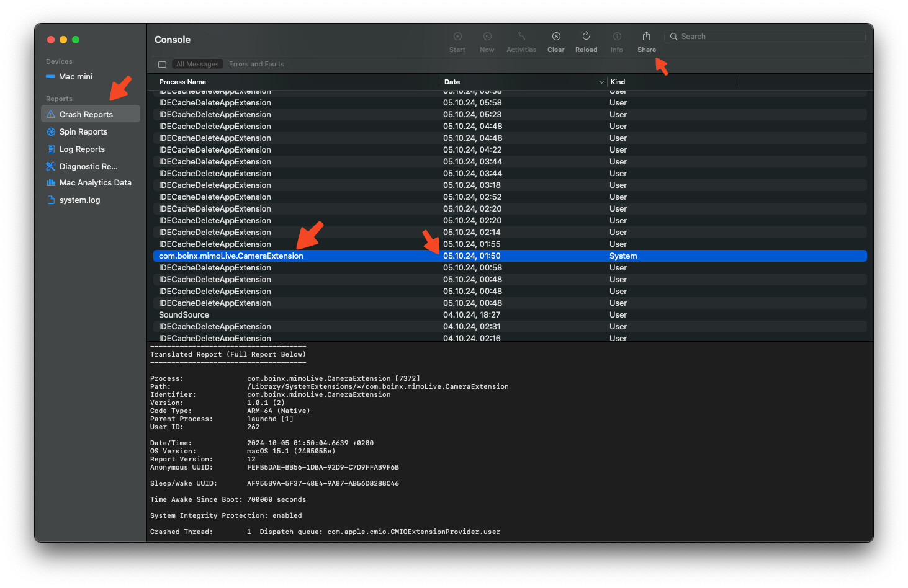
Task: Click the Crashed Thread line in report
Action: (x=325, y=532)
